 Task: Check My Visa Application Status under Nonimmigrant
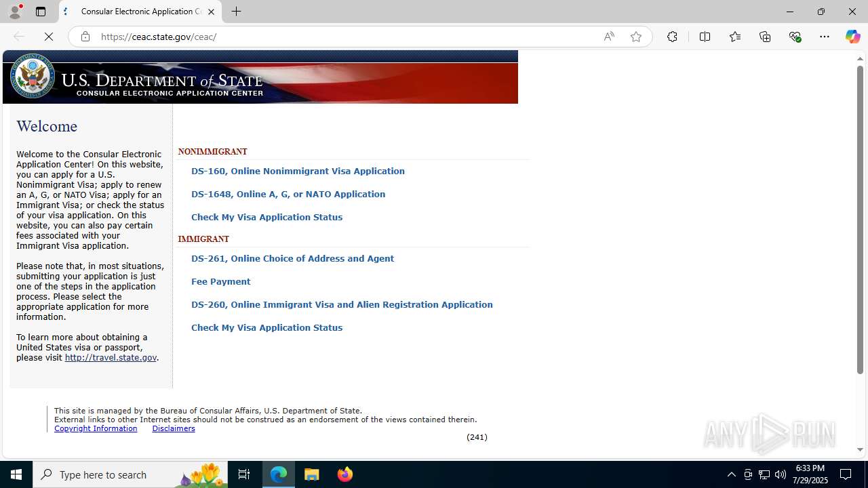point(267,217)
